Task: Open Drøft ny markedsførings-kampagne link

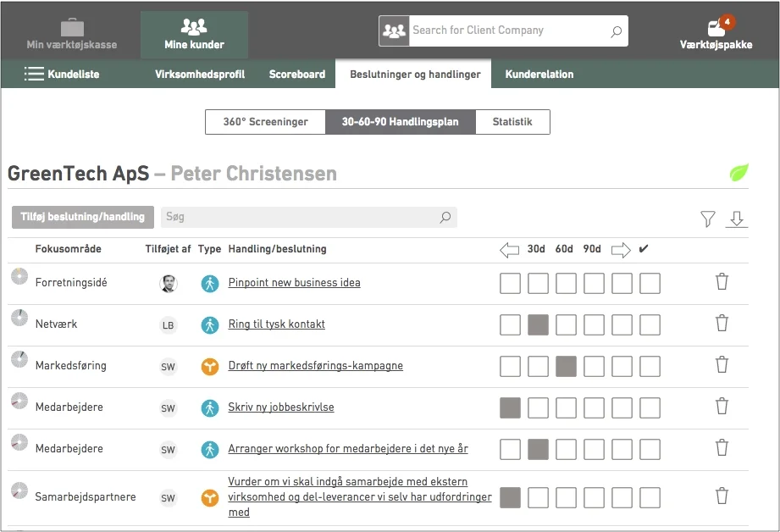Action: [315, 366]
